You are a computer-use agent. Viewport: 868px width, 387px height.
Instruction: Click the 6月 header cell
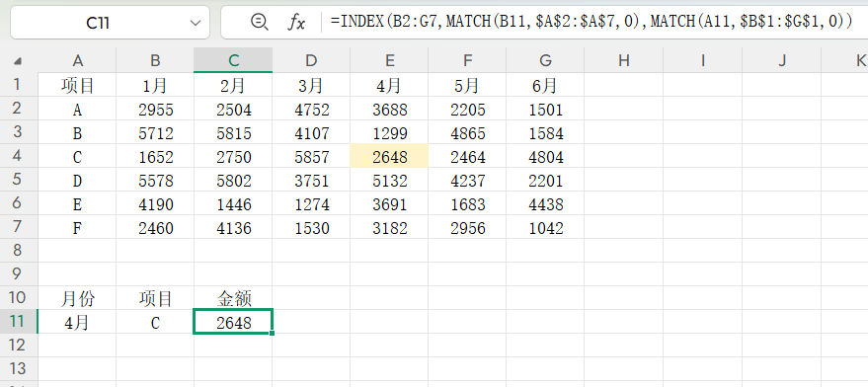click(x=546, y=85)
